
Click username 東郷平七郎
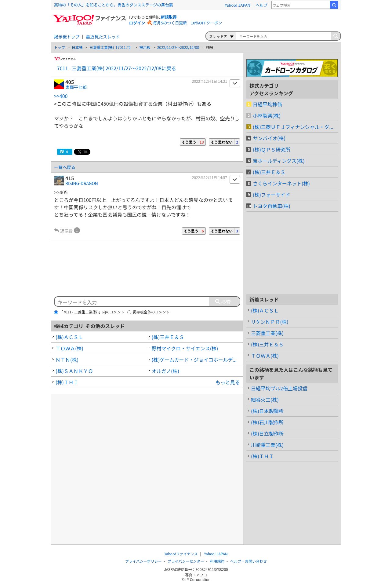76,87
